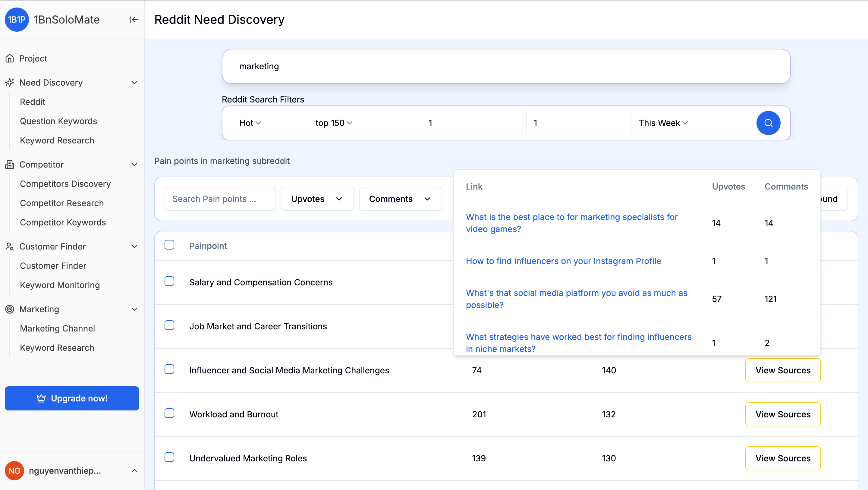
Task: Go to Competitors Discovery menu item
Action: coord(65,184)
